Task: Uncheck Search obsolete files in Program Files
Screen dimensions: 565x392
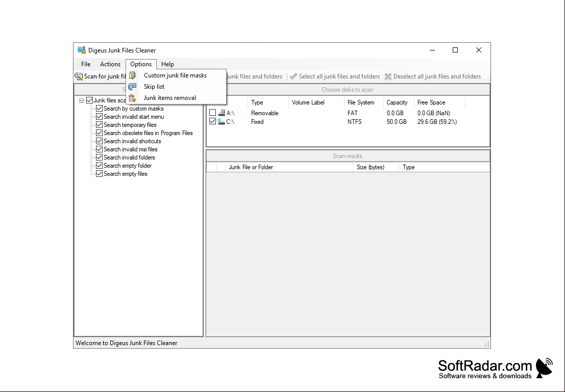Action: coord(99,133)
